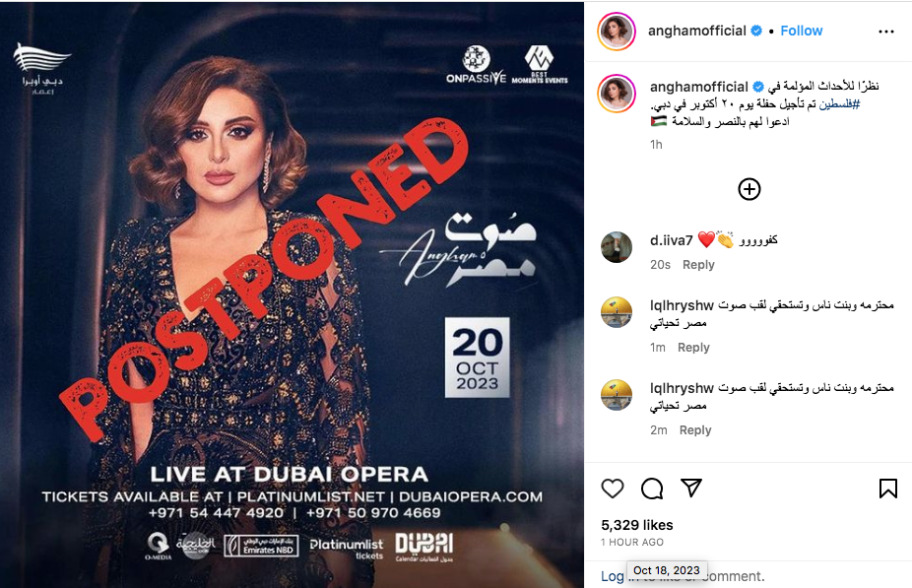Share post via paper plane icon
The height and width of the screenshot is (588, 912).
coord(691,488)
